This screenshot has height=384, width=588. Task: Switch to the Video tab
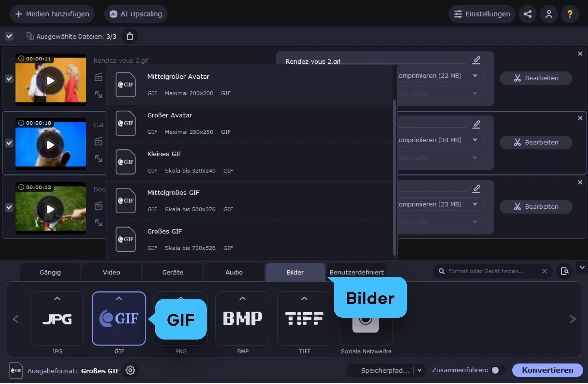[111, 273]
